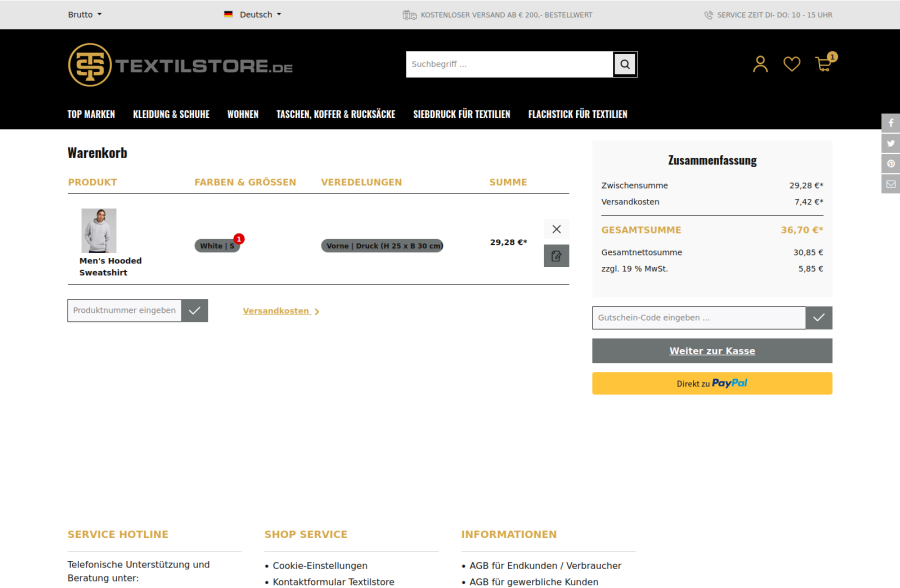900x588 pixels.
Task: Expand the Versandkosten link
Action: pyautogui.click(x=280, y=311)
